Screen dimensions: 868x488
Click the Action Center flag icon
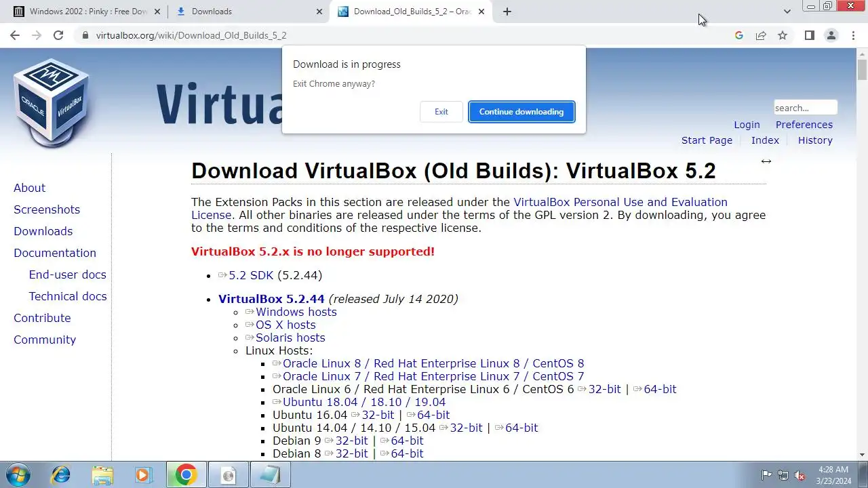pyautogui.click(x=767, y=475)
